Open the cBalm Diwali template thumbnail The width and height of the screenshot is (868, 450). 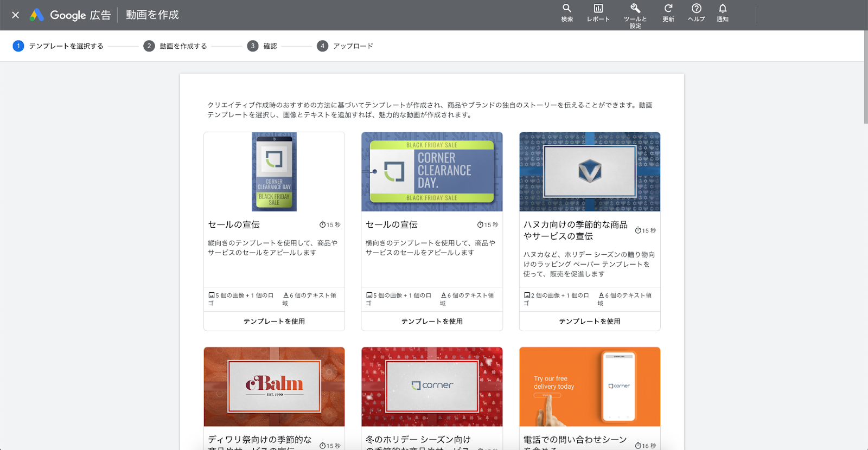(274, 387)
